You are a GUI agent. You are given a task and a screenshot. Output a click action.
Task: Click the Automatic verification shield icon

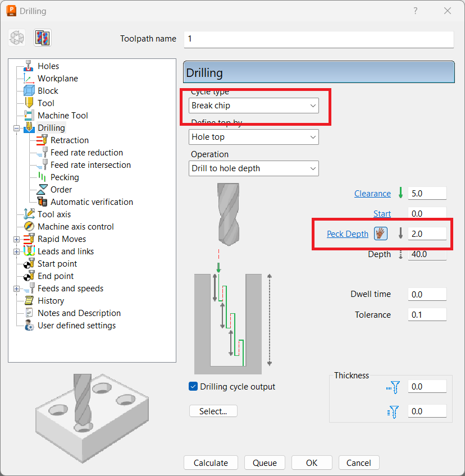click(x=43, y=202)
